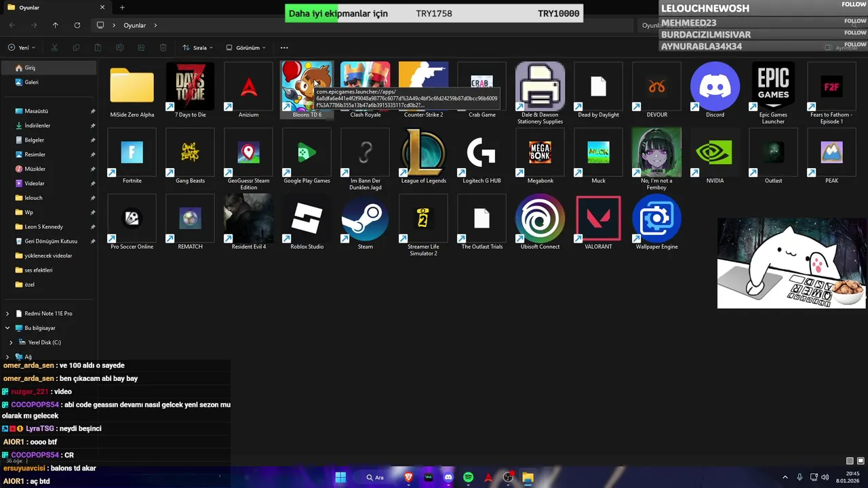The width and height of the screenshot is (868, 488).
Task: Open the Yeni (New) dropdown
Action: coord(22,47)
